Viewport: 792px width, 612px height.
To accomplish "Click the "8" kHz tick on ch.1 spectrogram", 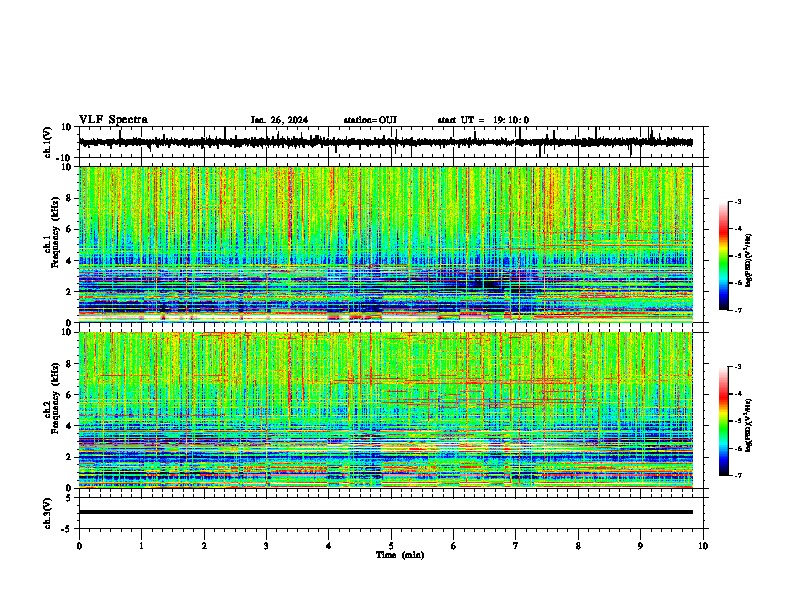I will point(70,198).
